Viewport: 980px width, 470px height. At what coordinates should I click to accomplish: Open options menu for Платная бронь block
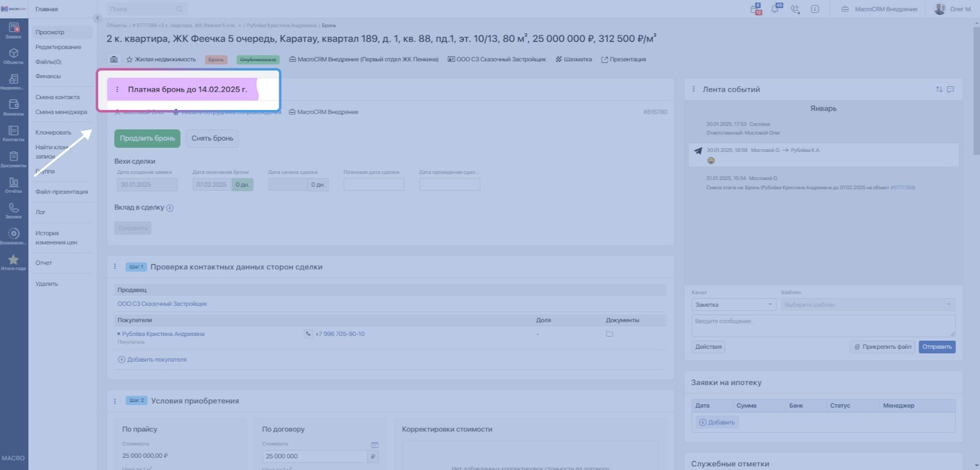117,89
